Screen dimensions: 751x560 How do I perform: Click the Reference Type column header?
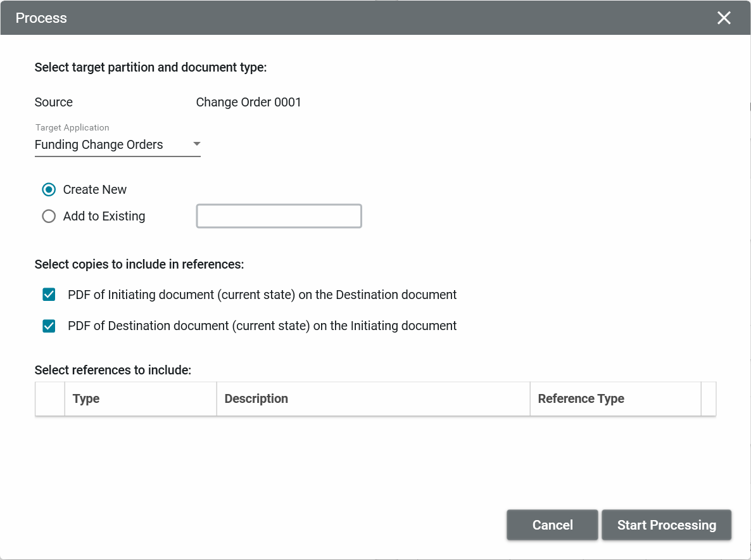581,398
